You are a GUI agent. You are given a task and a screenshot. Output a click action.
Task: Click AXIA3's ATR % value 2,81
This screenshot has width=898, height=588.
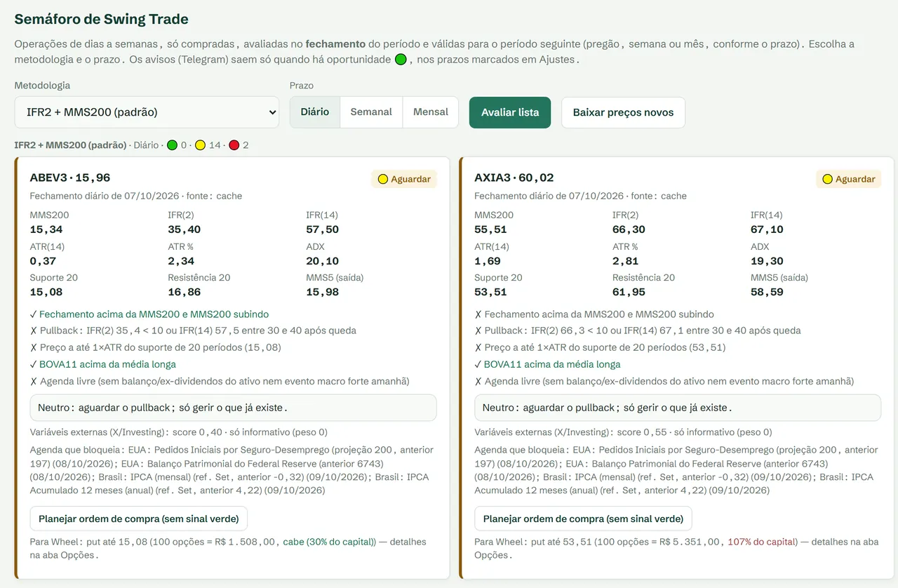625,261
